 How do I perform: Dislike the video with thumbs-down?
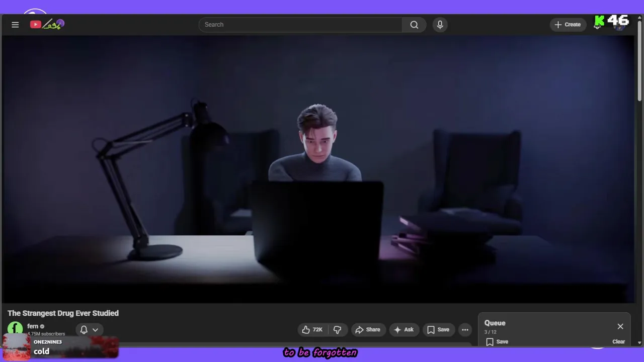(x=337, y=330)
